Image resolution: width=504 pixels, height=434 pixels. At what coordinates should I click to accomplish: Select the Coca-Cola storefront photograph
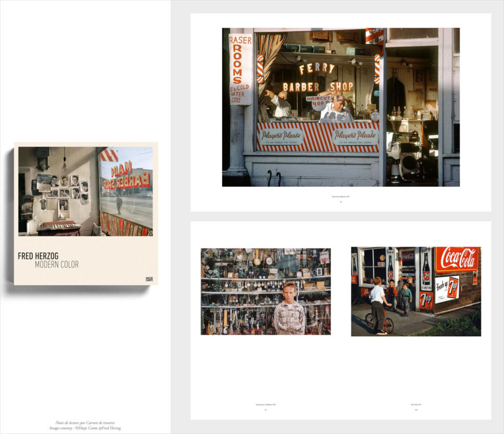(416, 291)
